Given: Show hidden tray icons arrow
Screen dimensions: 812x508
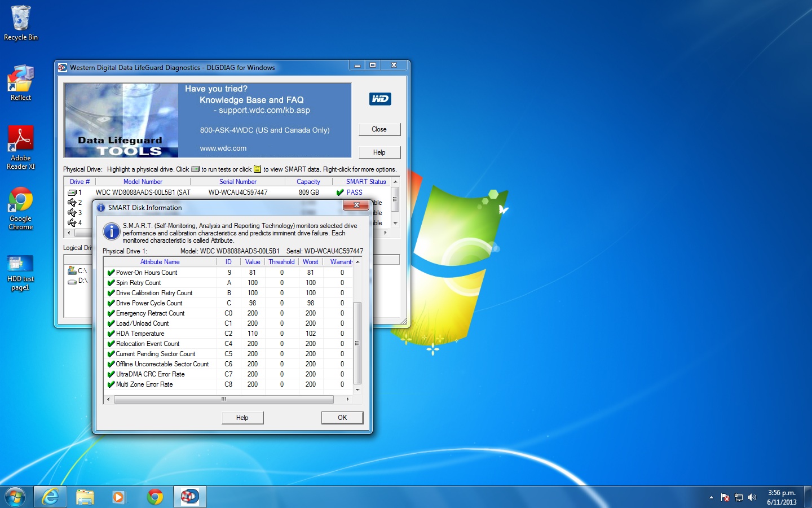Looking at the screenshot, I should (x=711, y=497).
